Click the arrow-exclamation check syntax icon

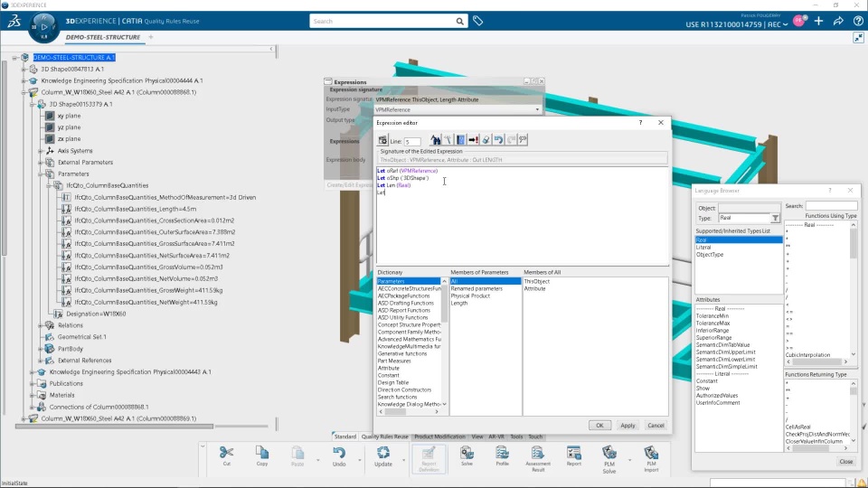coord(473,140)
